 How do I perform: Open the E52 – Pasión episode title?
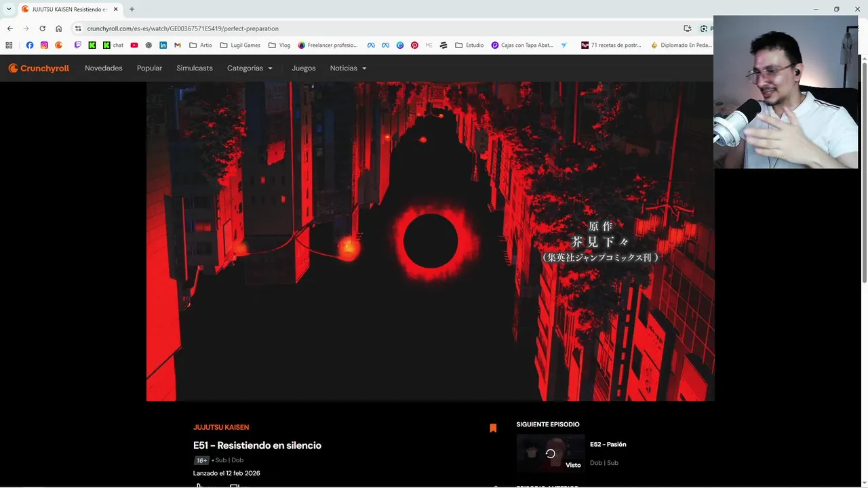pos(608,445)
